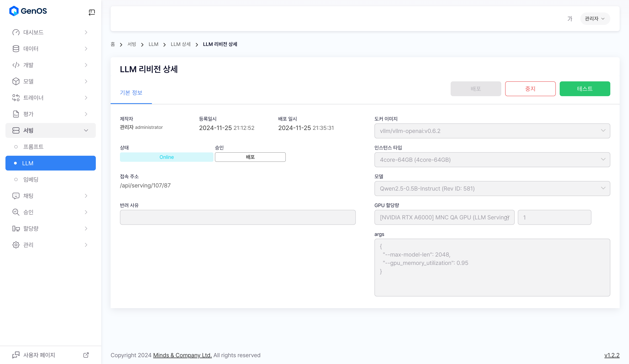Open the 관리자 user dropdown

[595, 19]
